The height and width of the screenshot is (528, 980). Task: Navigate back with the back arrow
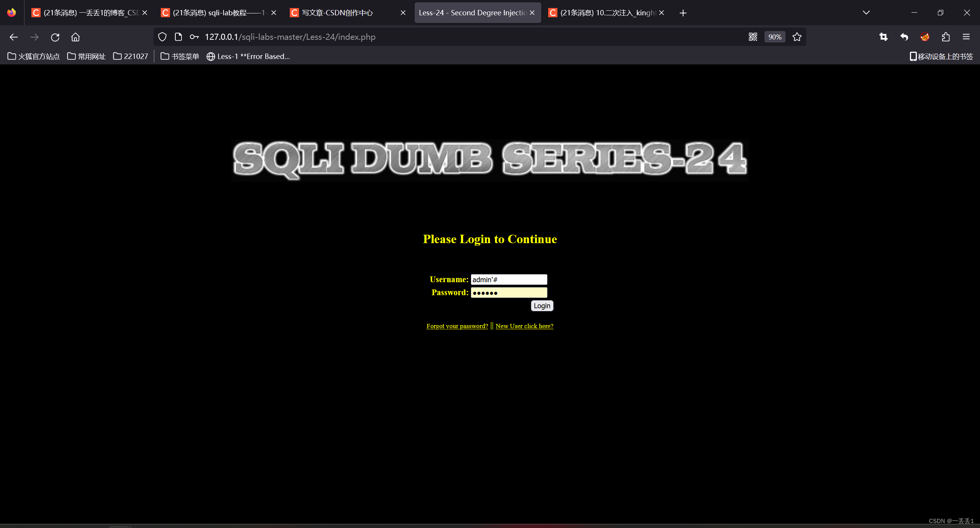(14, 37)
